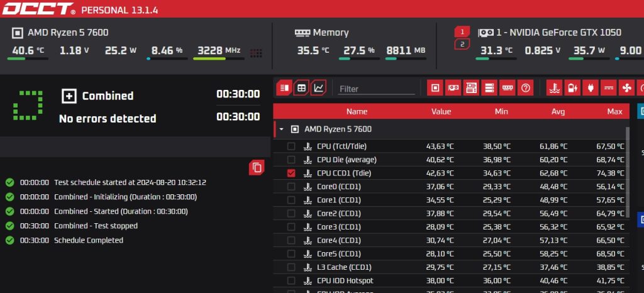Click the L3 Cache (CCD1) row name

[x=344, y=267]
